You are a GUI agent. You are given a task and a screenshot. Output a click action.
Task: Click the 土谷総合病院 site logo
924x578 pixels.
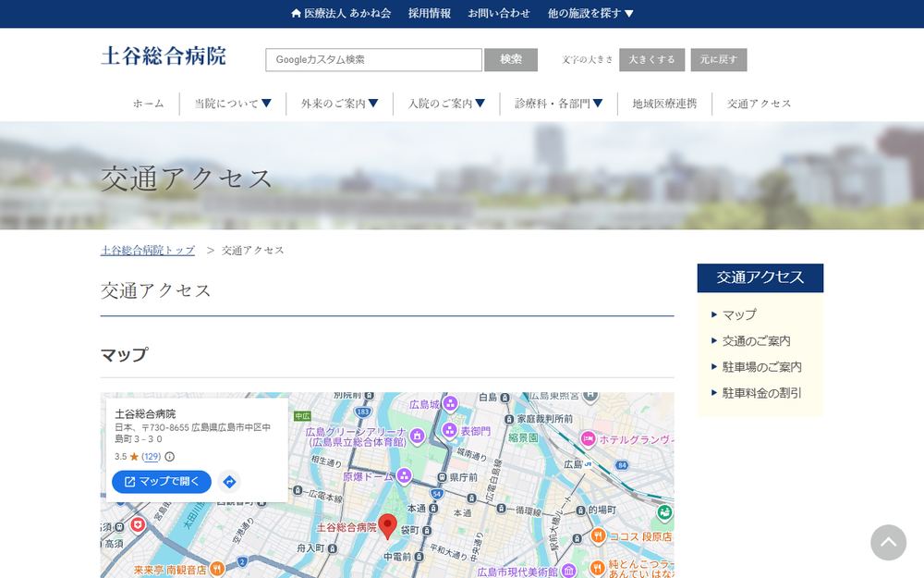point(164,56)
